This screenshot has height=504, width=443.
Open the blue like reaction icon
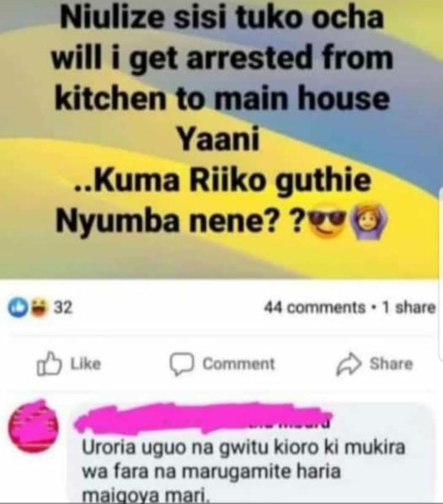pos(17,308)
